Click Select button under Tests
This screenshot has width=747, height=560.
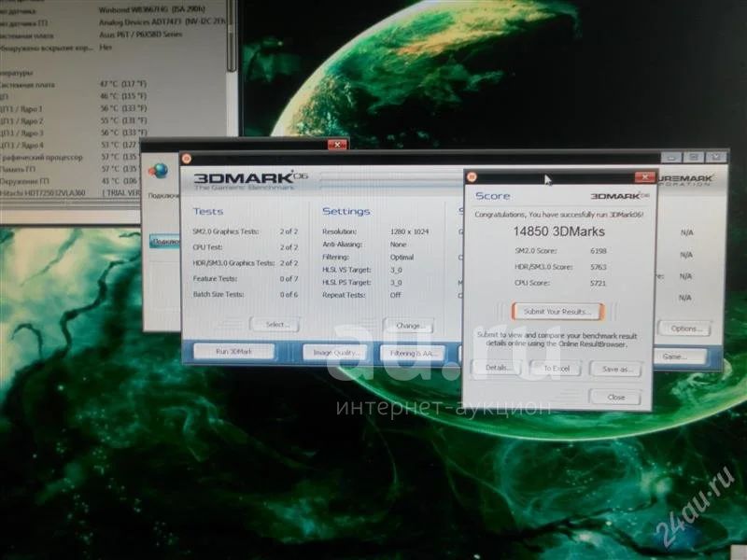[275, 324]
